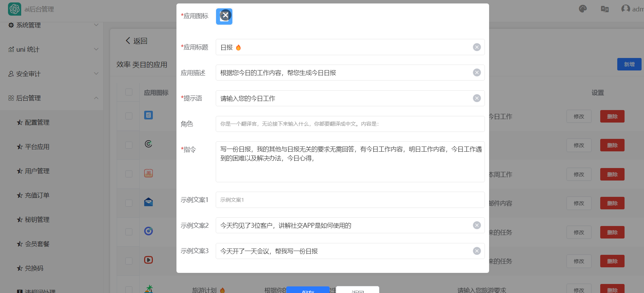
Task: Check the checkbox in the 邮件内容 row
Action: point(129,203)
